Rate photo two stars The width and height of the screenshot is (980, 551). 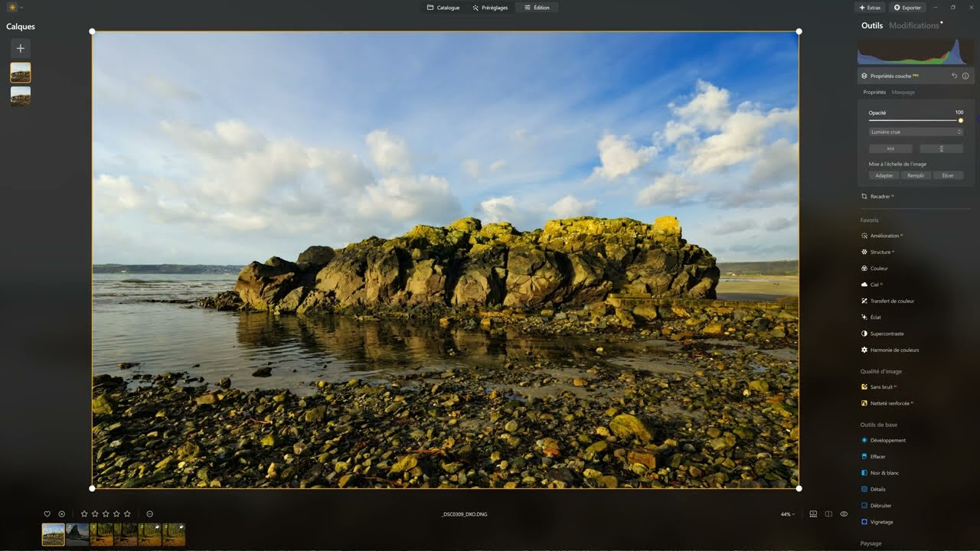pyautogui.click(x=95, y=514)
